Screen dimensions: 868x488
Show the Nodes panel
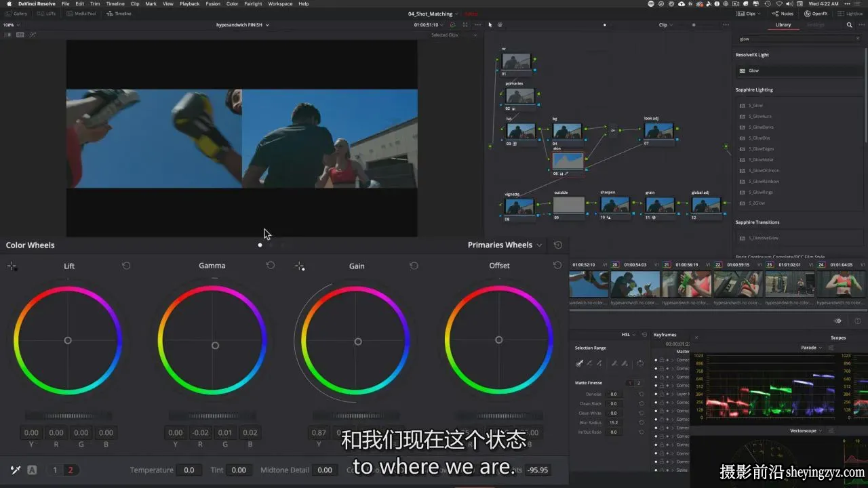783,14
